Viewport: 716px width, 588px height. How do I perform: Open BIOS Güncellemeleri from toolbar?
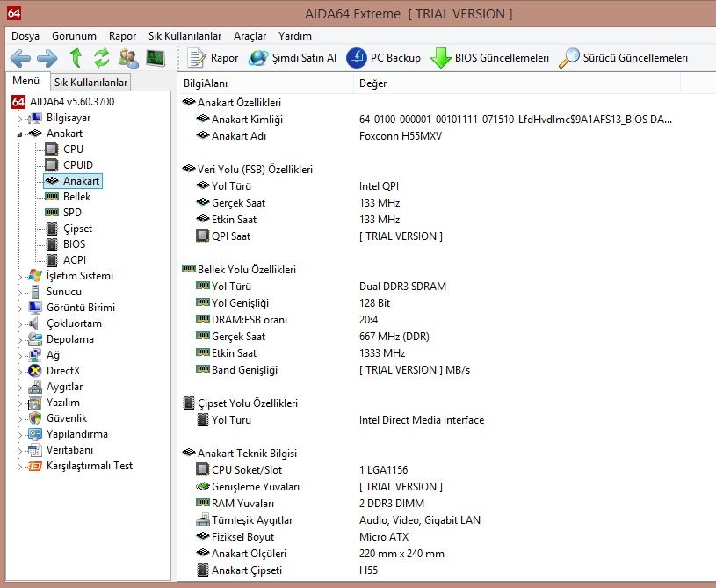click(489, 58)
